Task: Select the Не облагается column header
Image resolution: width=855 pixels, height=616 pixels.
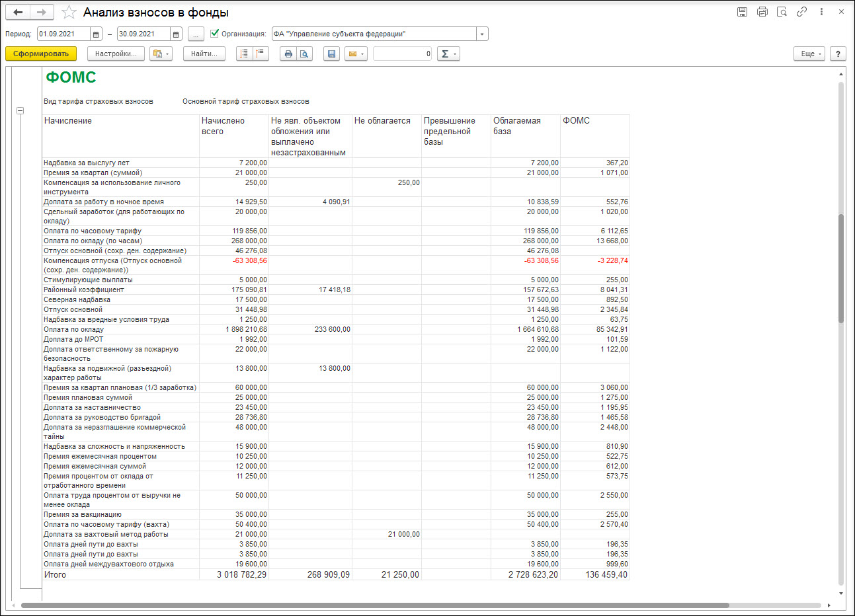Action: pos(387,136)
